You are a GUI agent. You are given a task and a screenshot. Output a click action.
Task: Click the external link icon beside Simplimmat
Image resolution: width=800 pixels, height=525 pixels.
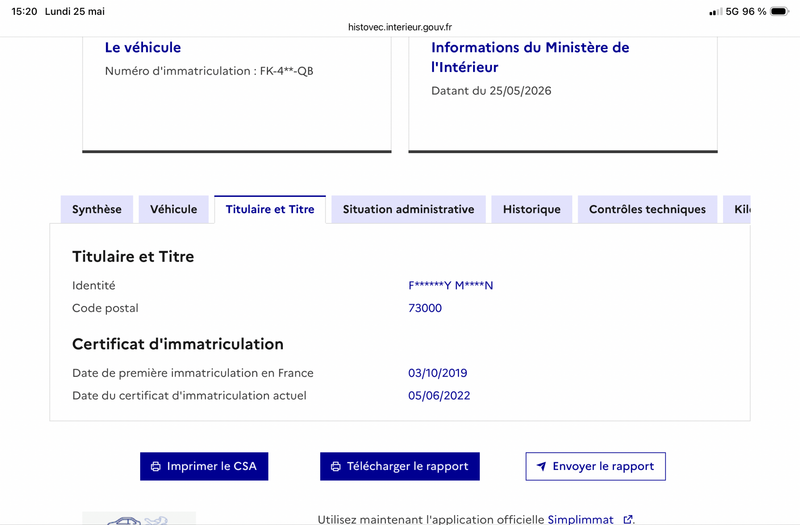pos(628,519)
